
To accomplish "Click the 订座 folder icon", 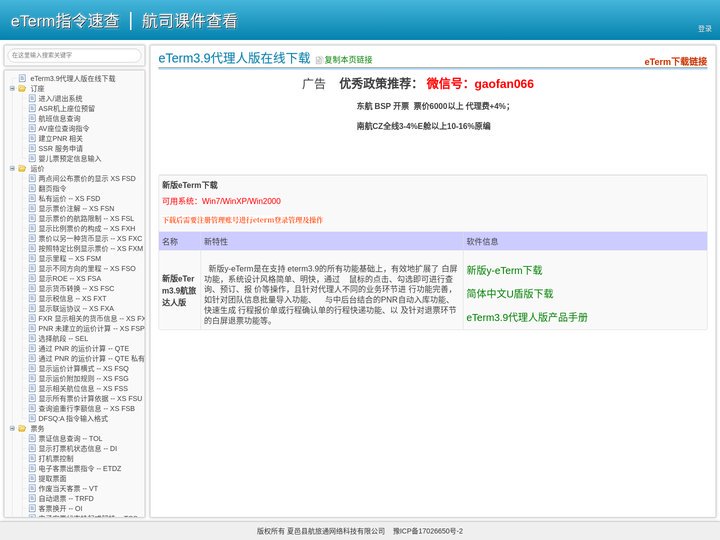I will click(22, 89).
